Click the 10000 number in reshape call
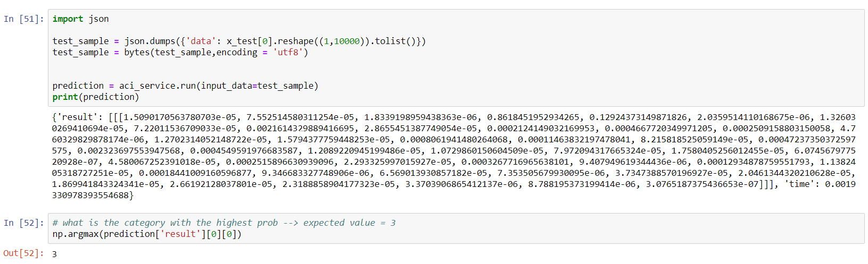 click(346, 41)
